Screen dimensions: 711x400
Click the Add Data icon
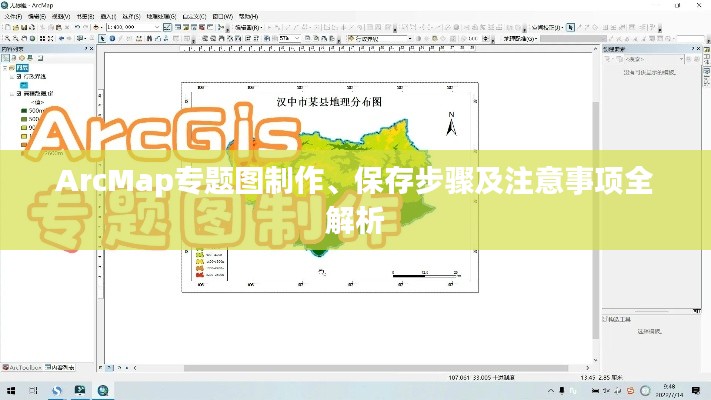tap(97, 28)
